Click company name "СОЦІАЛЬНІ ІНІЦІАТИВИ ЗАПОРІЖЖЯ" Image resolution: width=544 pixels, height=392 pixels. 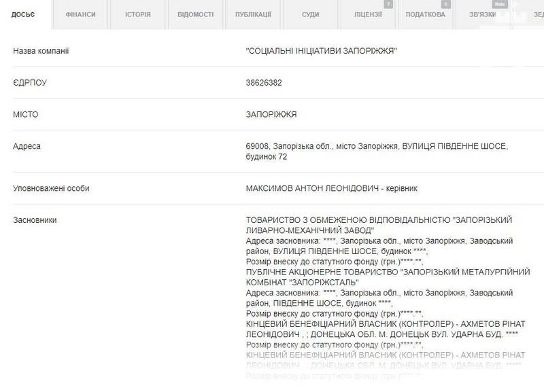321,51
